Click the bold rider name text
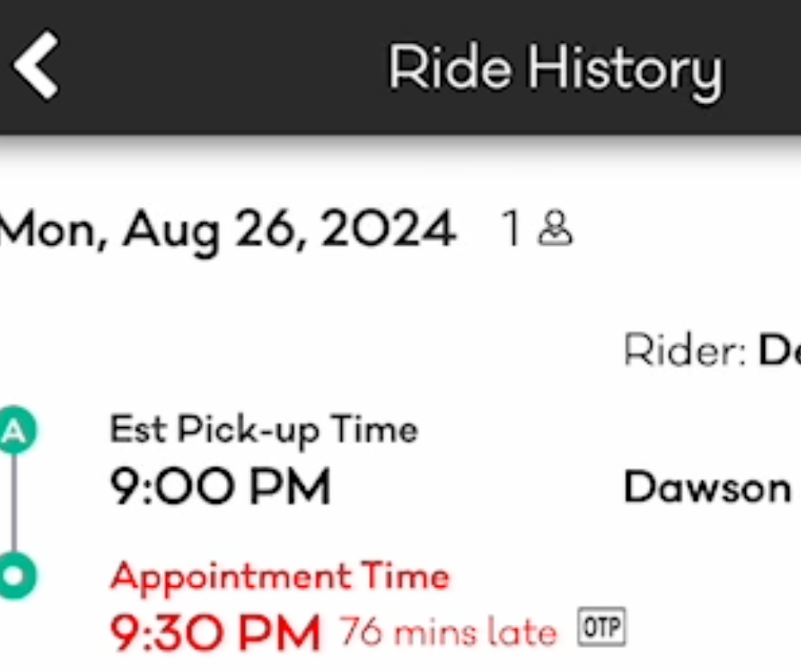Screen dimensions: 801x672 tap(779, 350)
